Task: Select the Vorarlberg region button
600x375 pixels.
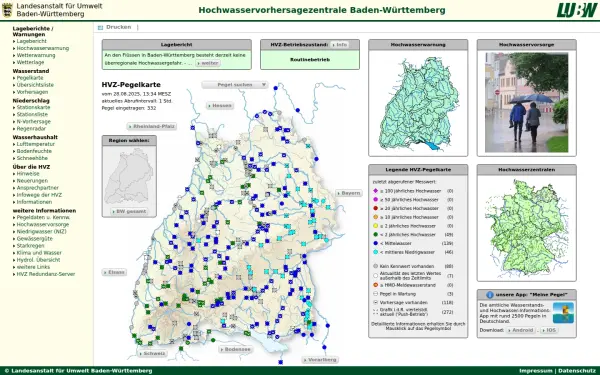Action: [x=320, y=360]
